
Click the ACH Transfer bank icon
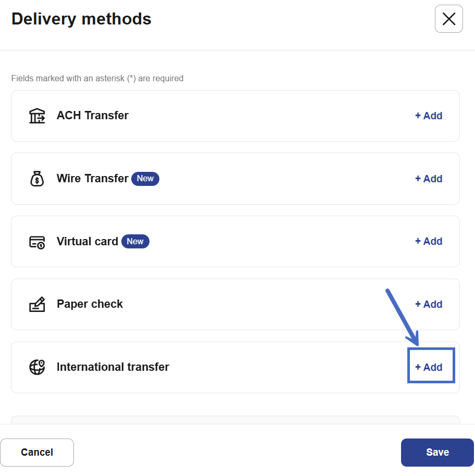click(x=37, y=116)
